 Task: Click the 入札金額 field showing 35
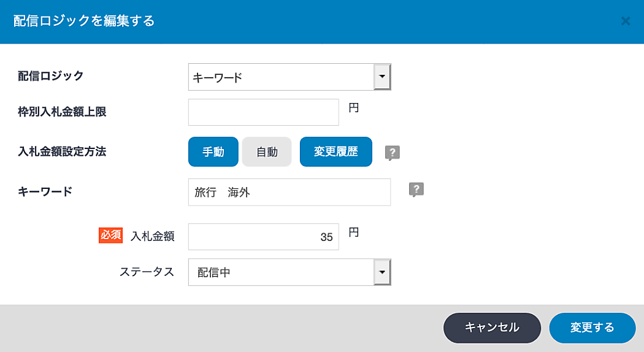tap(263, 237)
